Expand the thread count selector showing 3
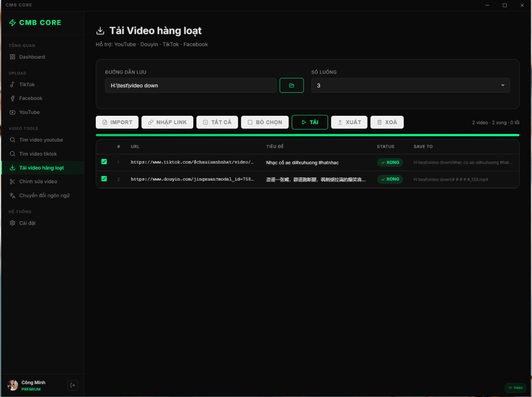 pos(410,85)
